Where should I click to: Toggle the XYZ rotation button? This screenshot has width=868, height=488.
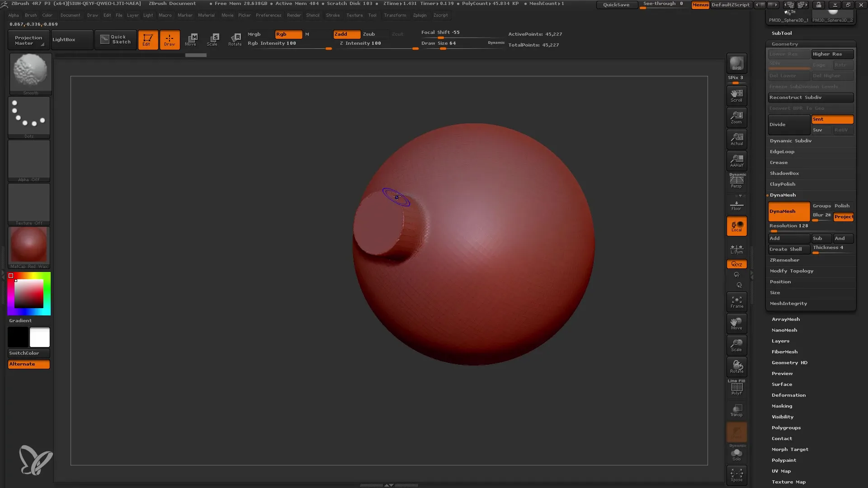(x=736, y=264)
